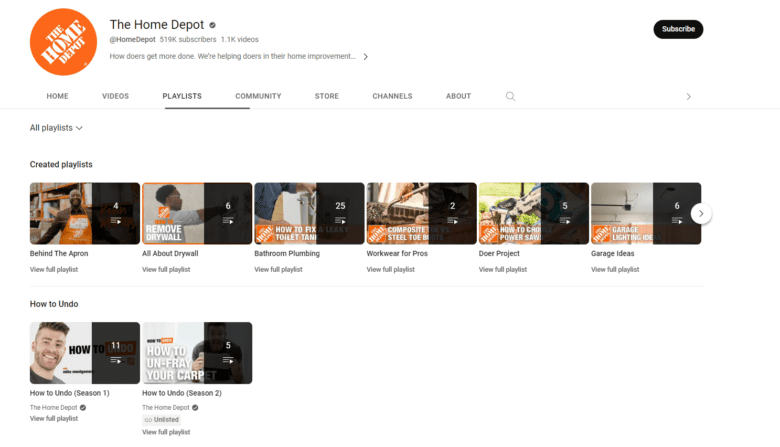This screenshot has height=447, width=780.
Task: Show more tabs with the right chevron
Action: click(x=688, y=96)
